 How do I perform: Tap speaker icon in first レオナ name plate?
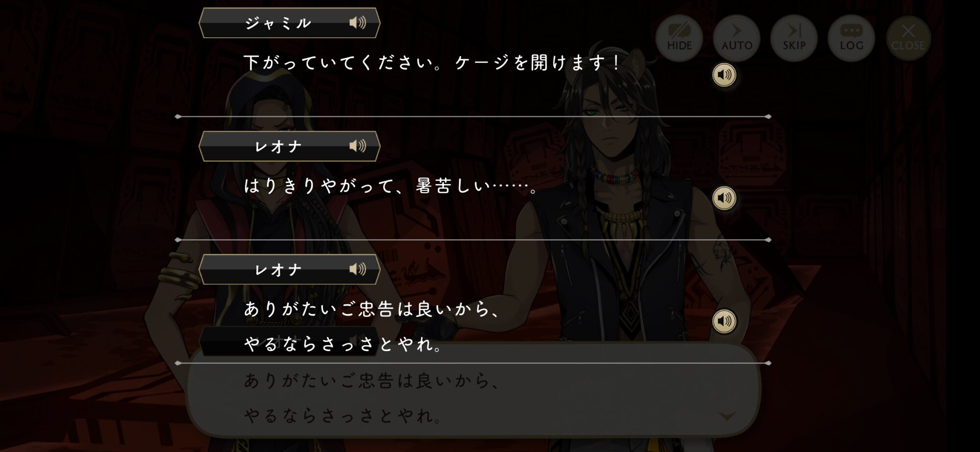pyautogui.click(x=358, y=146)
